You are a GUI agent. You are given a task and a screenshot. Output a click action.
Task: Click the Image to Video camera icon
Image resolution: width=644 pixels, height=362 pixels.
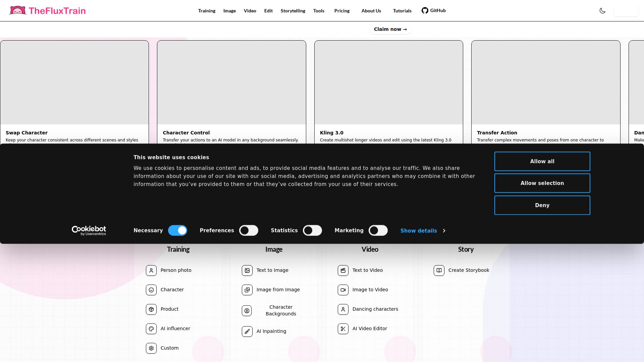(343, 290)
